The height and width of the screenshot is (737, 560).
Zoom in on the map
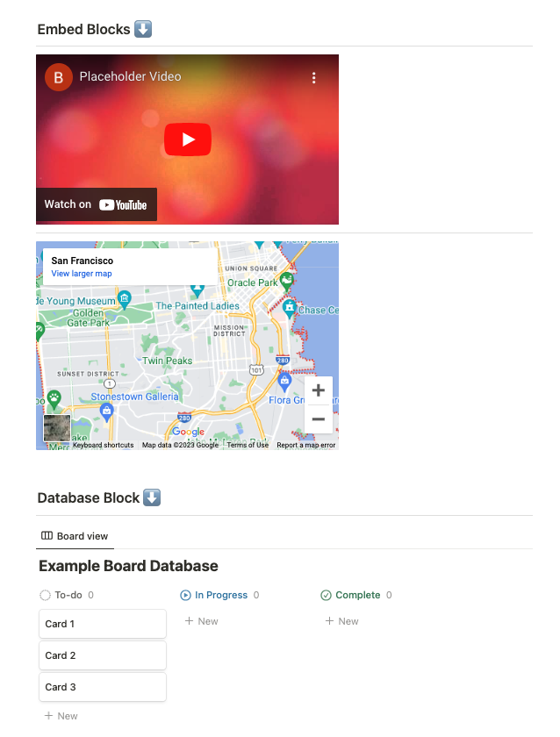pyautogui.click(x=319, y=390)
